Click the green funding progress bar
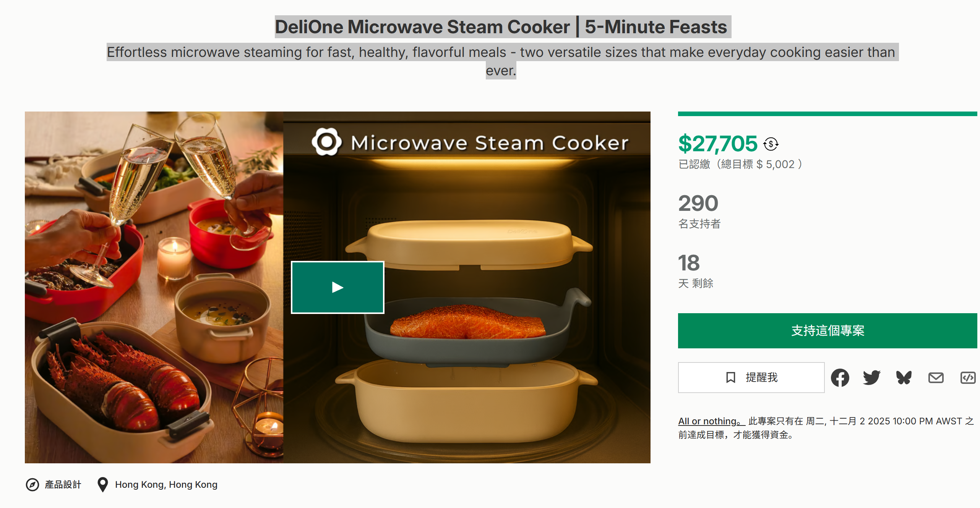Image resolution: width=980 pixels, height=508 pixels. coord(827,114)
